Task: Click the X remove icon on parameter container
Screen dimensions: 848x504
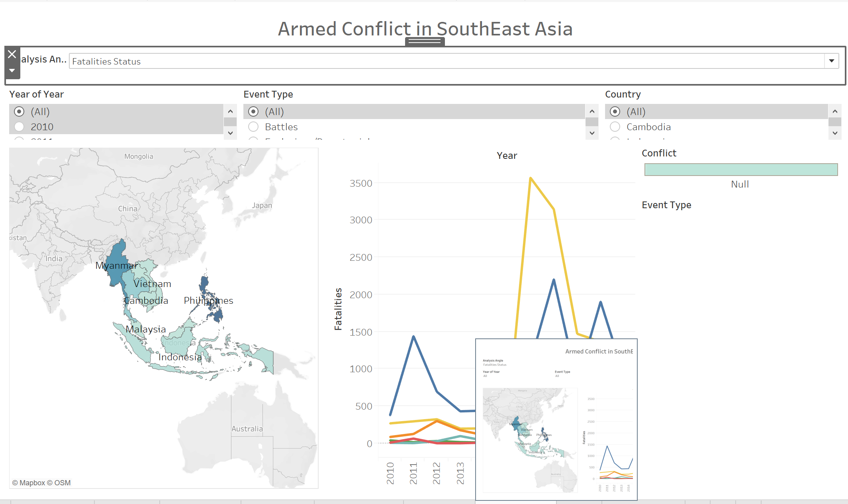Action: (x=12, y=54)
